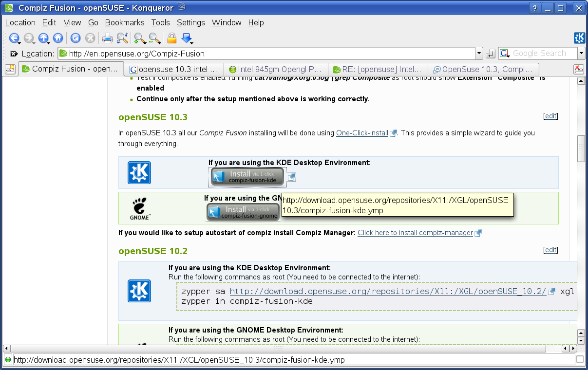Open the openSUSE_10.2 repository URL link

pos(388,292)
